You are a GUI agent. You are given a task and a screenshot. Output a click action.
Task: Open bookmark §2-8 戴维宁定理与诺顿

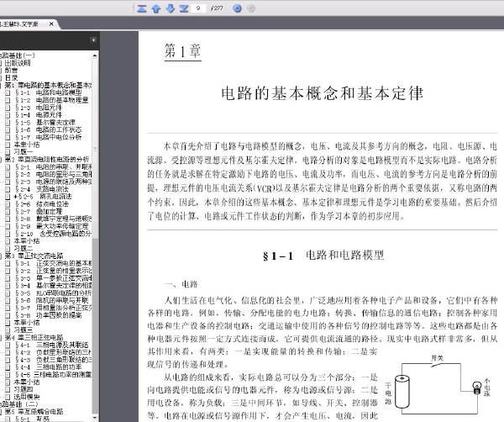pos(54,219)
